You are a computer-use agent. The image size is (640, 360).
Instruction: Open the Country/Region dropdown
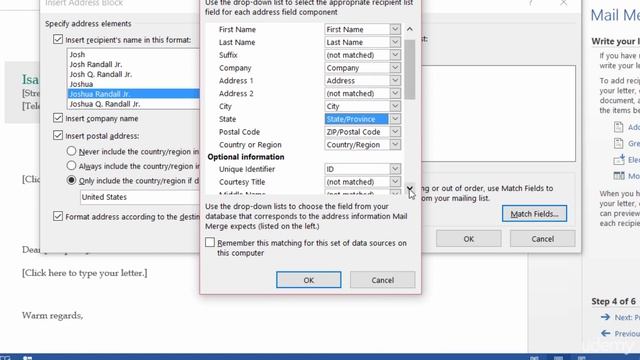tap(395, 144)
